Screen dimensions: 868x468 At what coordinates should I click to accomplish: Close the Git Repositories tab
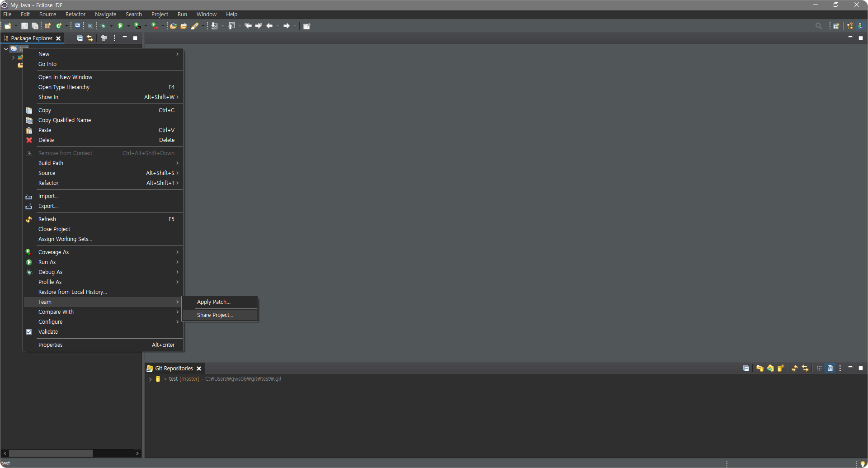pos(199,369)
